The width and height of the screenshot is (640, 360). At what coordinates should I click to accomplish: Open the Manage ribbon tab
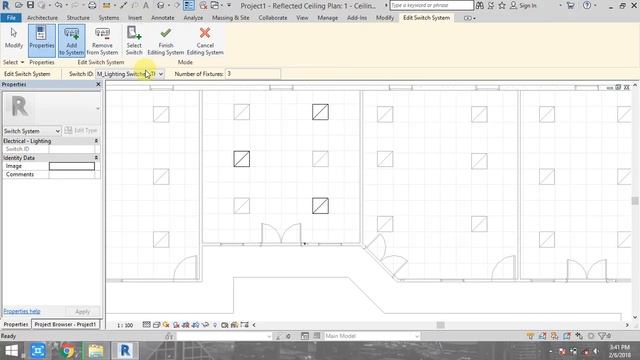(x=327, y=18)
